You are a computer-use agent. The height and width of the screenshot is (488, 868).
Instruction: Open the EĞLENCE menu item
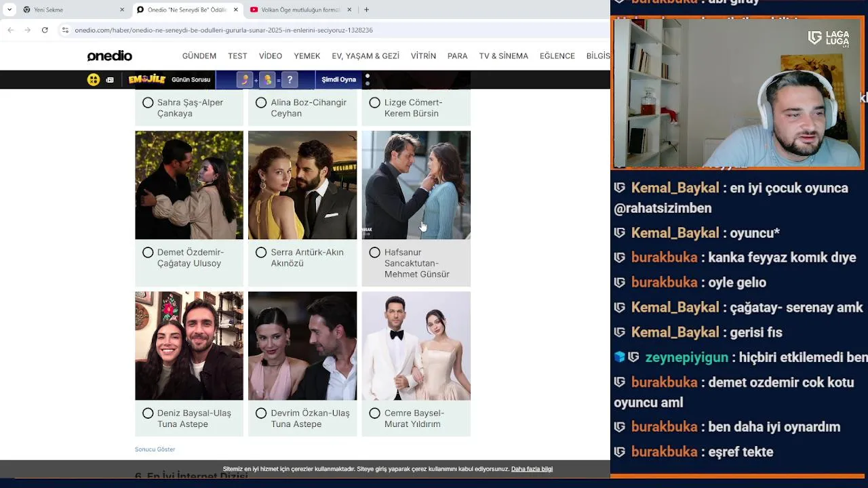(557, 56)
